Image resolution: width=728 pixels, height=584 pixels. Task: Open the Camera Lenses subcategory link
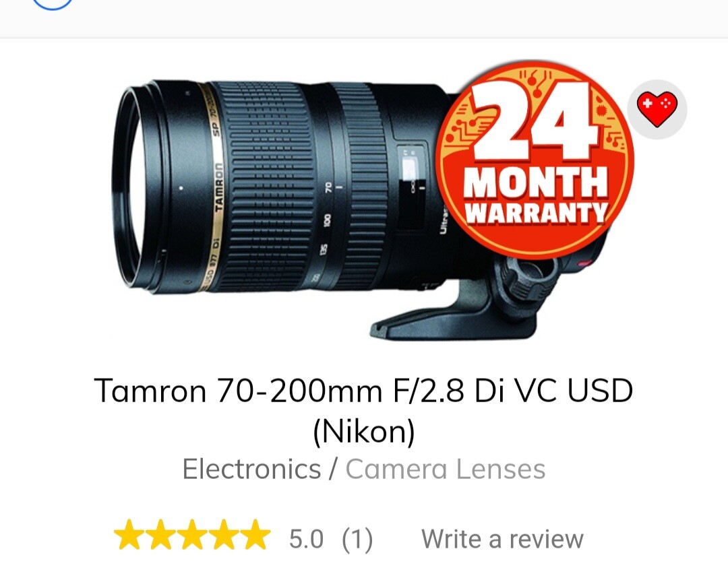(x=446, y=469)
